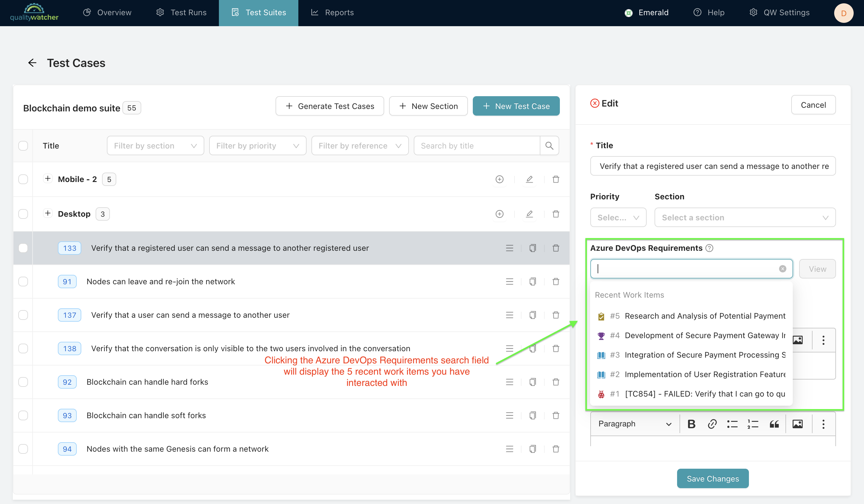
Task: Open the Paragraph style dropdown
Action: pyautogui.click(x=635, y=424)
